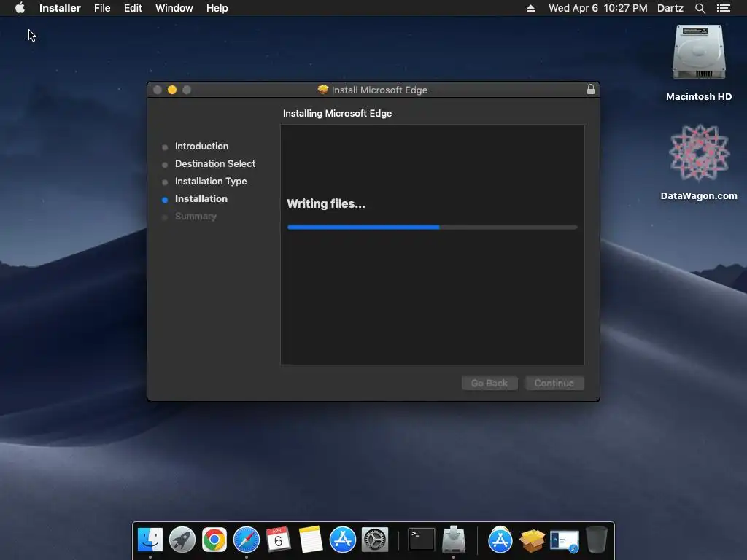The height and width of the screenshot is (560, 747).
Task: Open Calendar from the Dock
Action: click(278, 540)
